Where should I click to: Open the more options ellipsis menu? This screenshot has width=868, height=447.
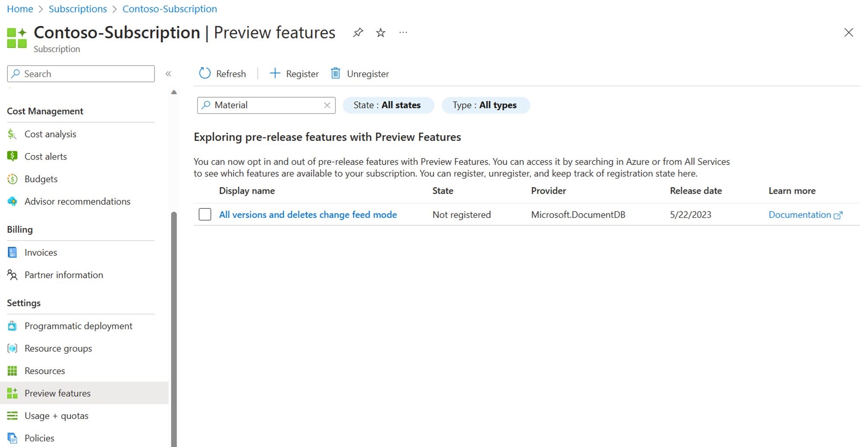[x=403, y=32]
